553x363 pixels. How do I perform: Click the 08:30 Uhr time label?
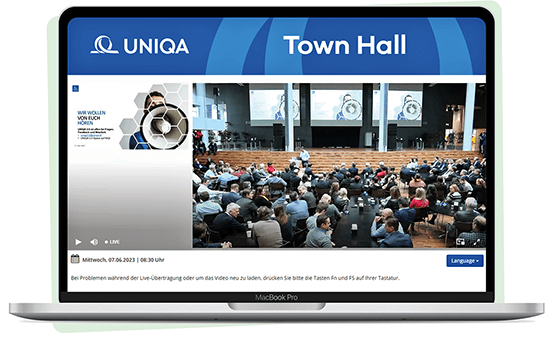[152, 260]
